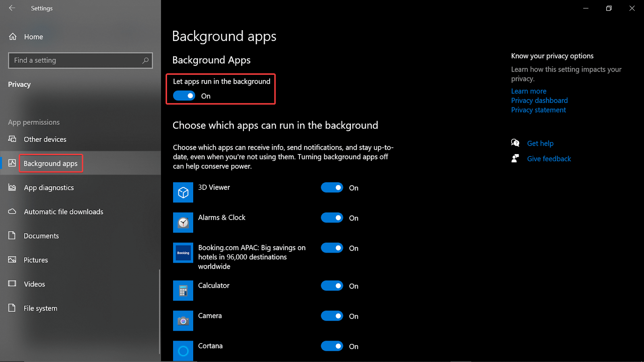Image resolution: width=644 pixels, height=362 pixels.
Task: Open App diagnostics privacy page
Action: 49,187
